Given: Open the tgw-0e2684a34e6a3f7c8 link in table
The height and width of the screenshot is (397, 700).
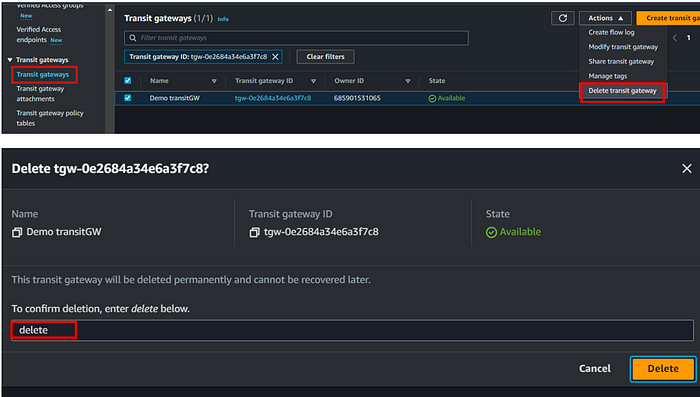Looking at the screenshot, I should coord(273,98).
